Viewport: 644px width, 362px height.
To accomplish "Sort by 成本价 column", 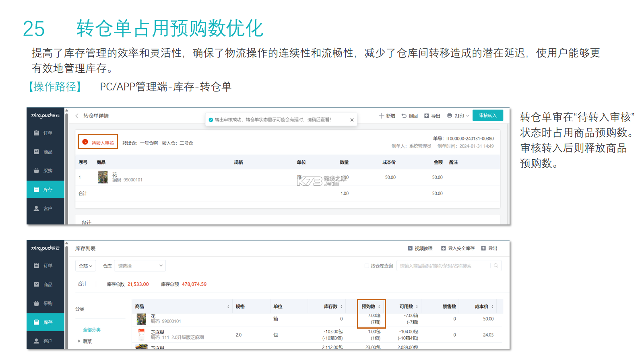I will tap(492, 306).
